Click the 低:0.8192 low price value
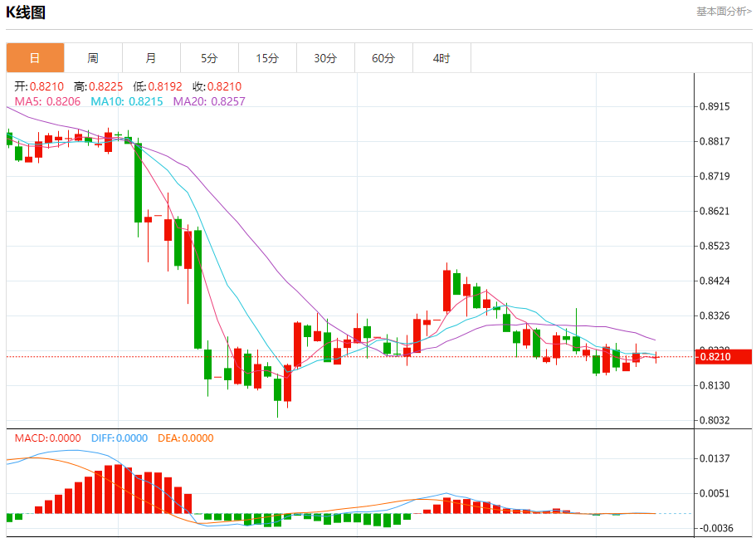This screenshot has width=756, height=538. 158,86
